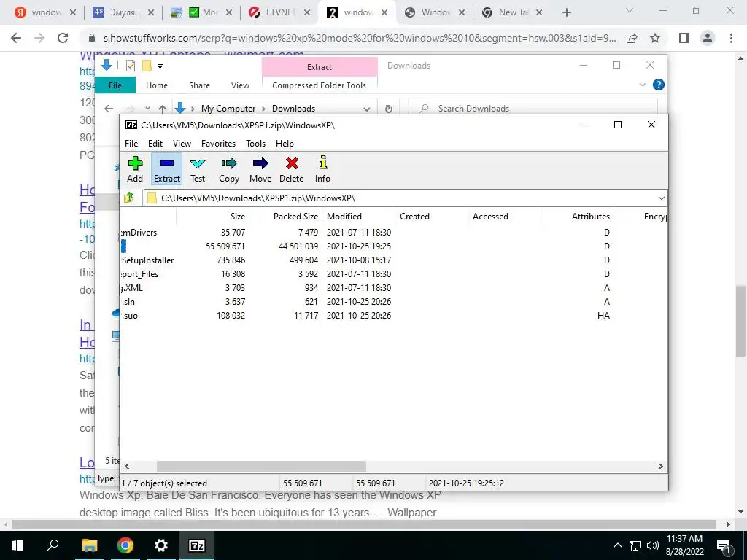Click My Computer in Explorer breadcrumb
Viewport: 747px width, 560px height.
[228, 109]
